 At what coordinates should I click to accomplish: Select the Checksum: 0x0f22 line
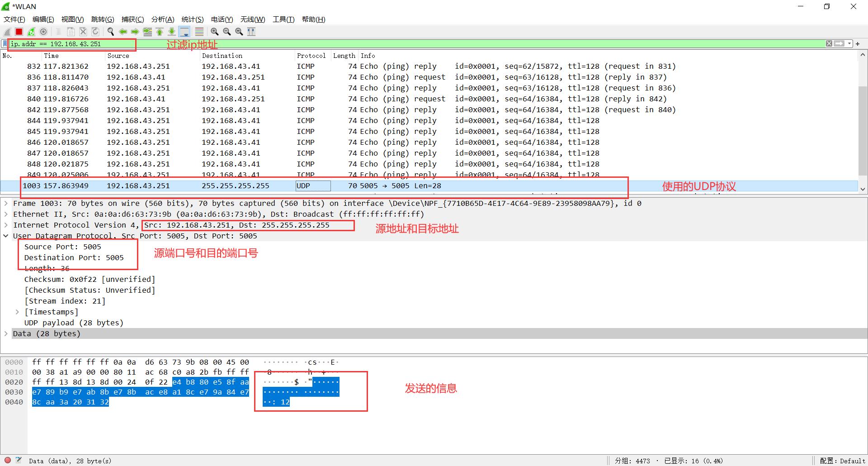point(90,280)
